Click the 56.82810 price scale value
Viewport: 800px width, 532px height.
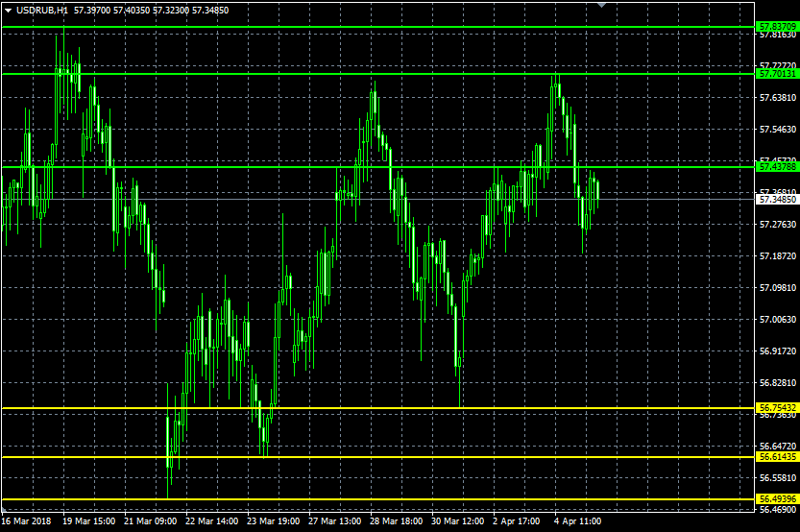click(778, 382)
